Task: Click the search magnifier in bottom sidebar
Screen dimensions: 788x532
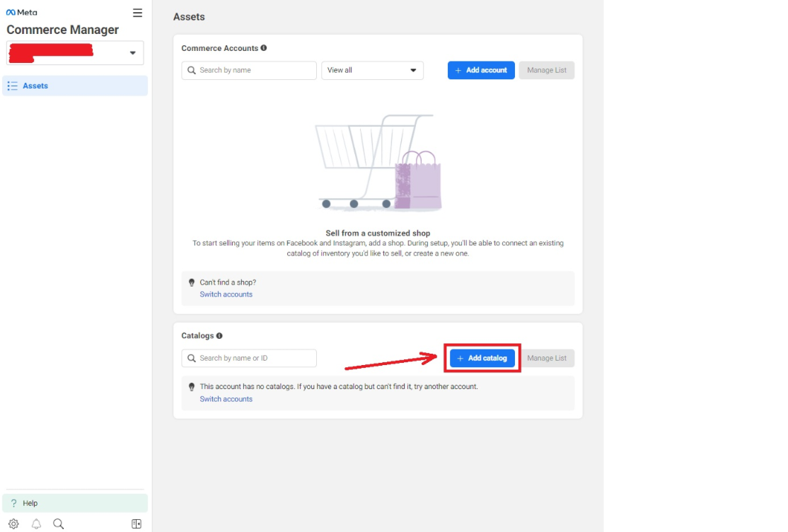Action: [58, 524]
